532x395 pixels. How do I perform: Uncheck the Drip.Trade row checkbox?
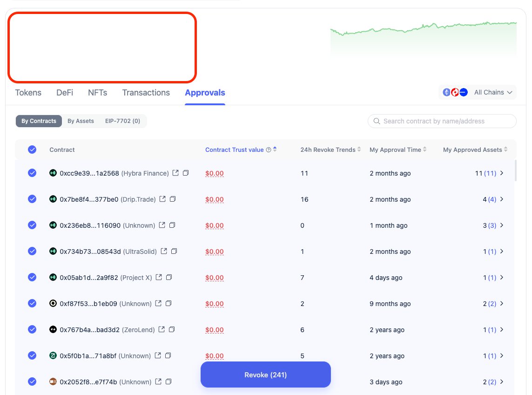click(x=32, y=199)
